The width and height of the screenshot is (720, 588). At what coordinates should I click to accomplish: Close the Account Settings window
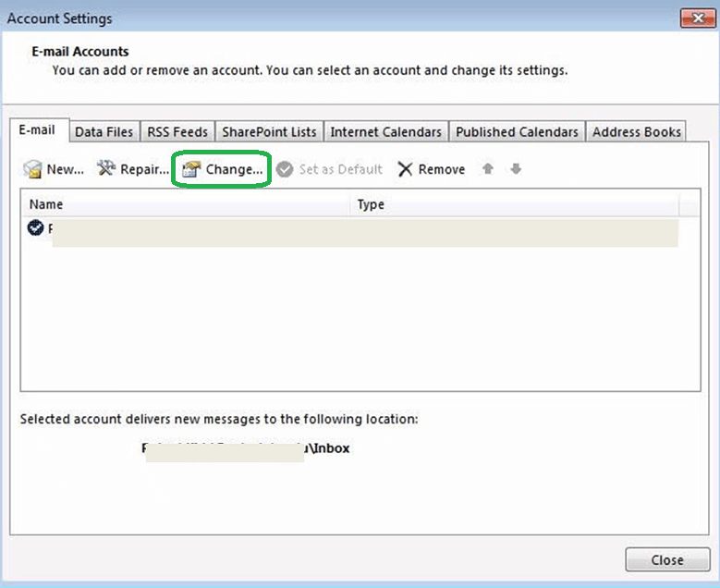click(698, 18)
